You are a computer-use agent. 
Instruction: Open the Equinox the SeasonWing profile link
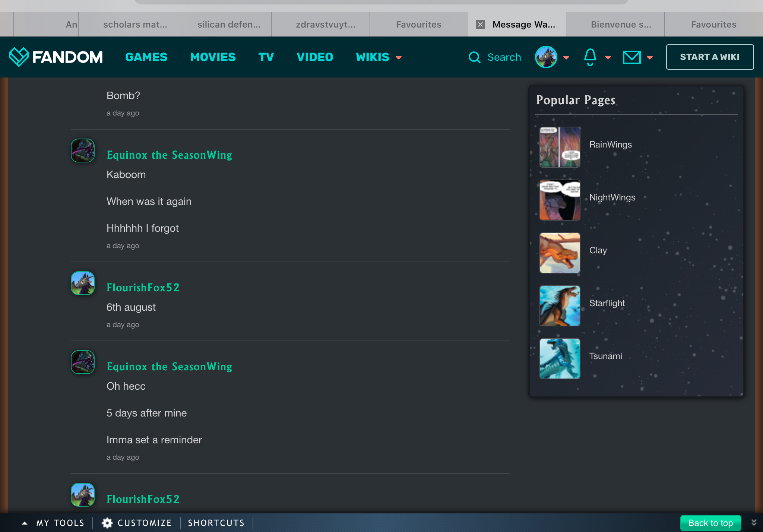point(169,155)
